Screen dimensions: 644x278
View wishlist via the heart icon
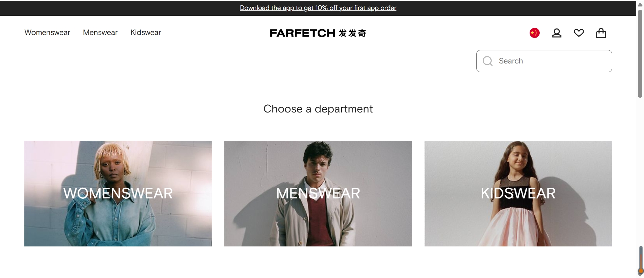point(579,33)
